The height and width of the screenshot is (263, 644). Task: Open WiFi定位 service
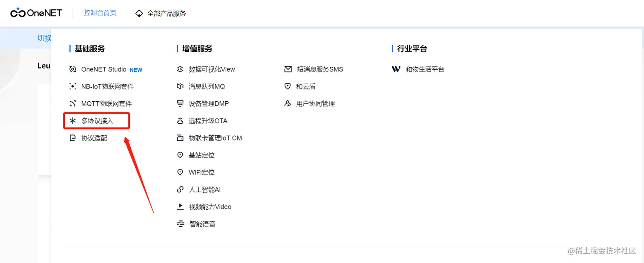pos(201,172)
